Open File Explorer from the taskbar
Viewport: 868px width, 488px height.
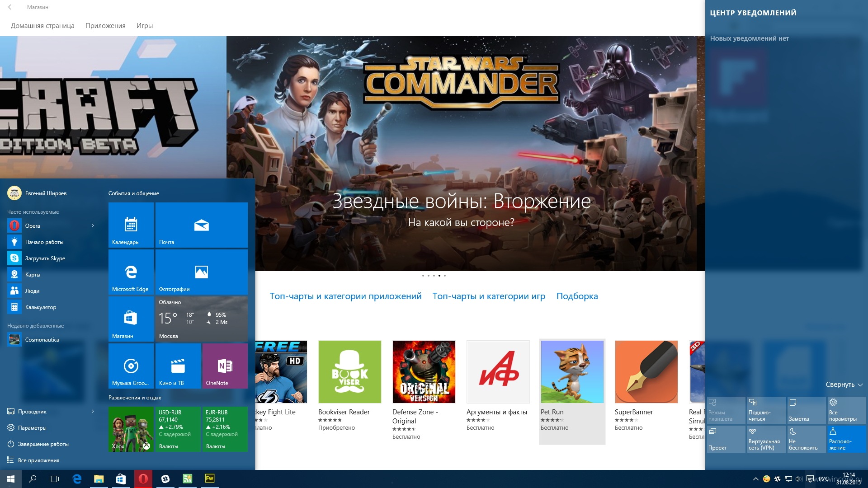pyautogui.click(x=99, y=479)
